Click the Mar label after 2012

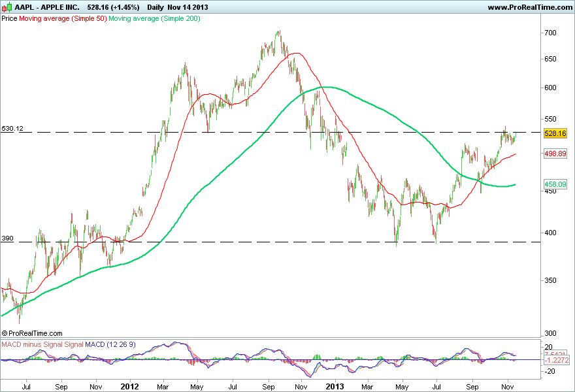(x=163, y=387)
